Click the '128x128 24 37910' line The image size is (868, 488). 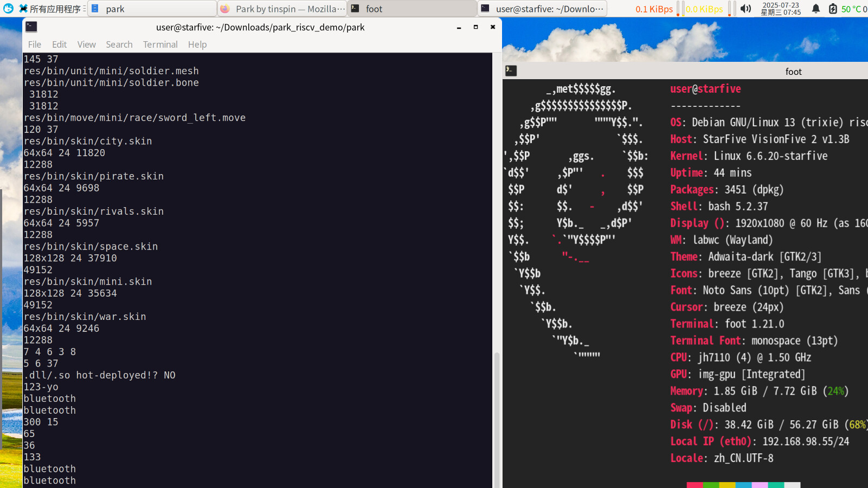[70, 258]
